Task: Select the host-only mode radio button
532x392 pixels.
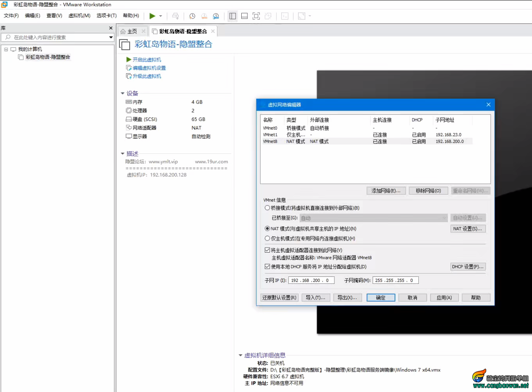Action: [x=267, y=238]
